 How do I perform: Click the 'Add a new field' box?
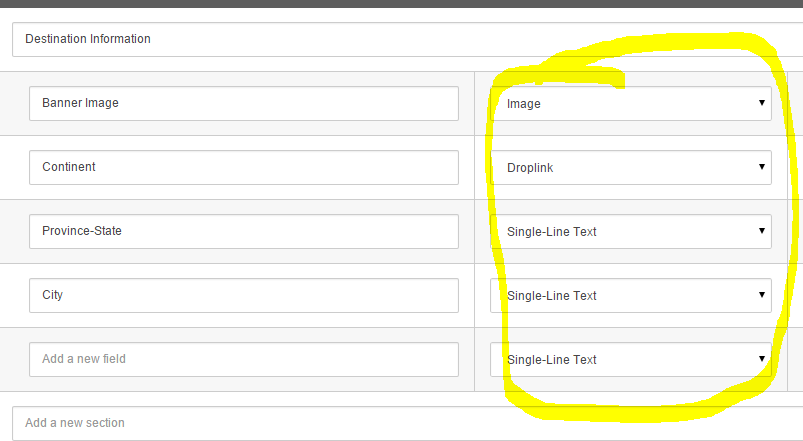(x=243, y=359)
